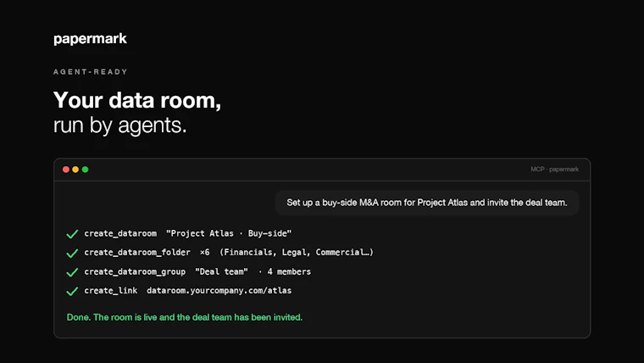The width and height of the screenshot is (644, 363).
Task: Click "(Financials, Legal, Commercial…)" text
Action: click(x=297, y=253)
